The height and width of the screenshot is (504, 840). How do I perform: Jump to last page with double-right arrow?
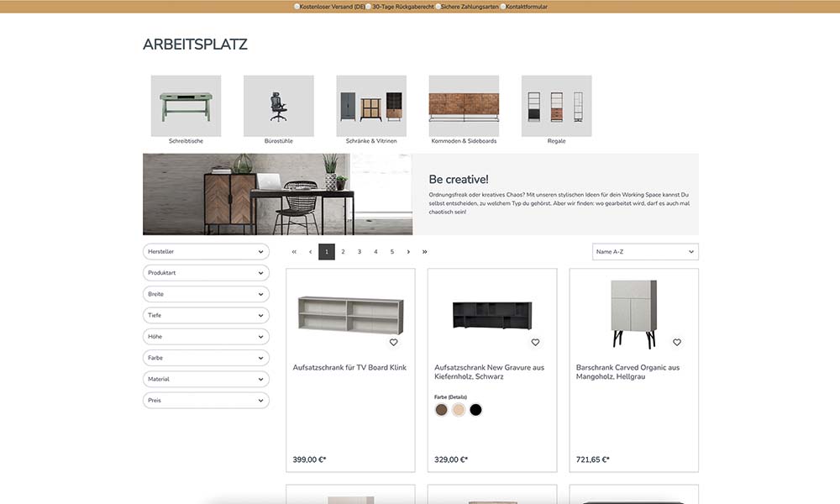[425, 252]
